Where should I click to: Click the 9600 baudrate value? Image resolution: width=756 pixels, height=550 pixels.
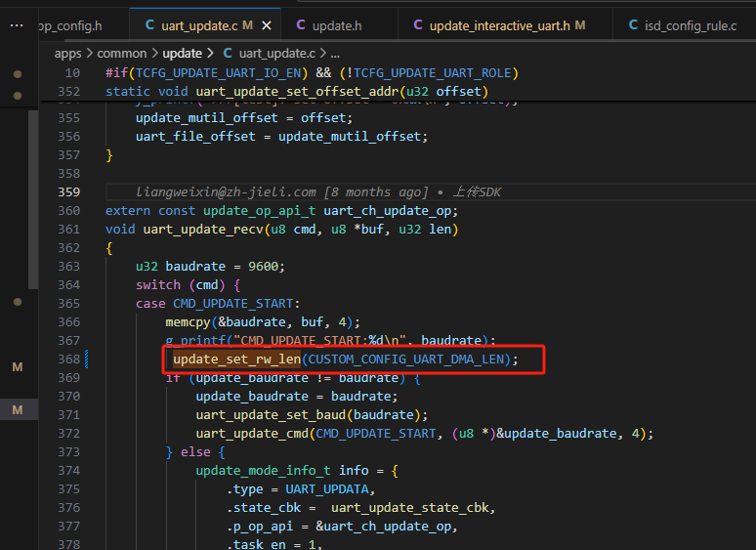[x=264, y=266]
